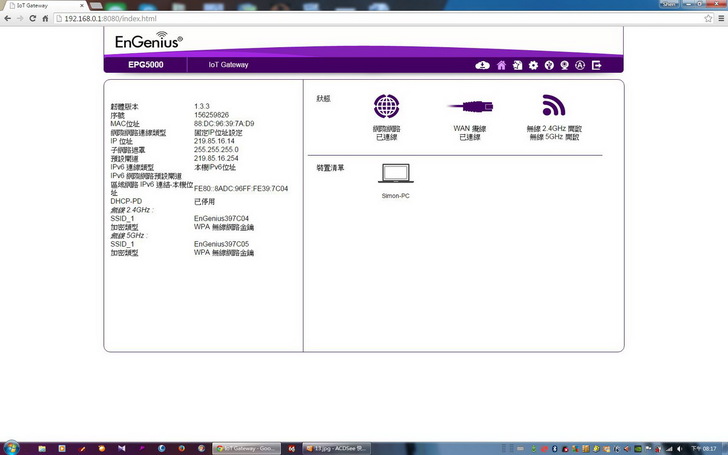The height and width of the screenshot is (455, 728).
Task: Open the document wizard icon in header
Action: point(517,65)
